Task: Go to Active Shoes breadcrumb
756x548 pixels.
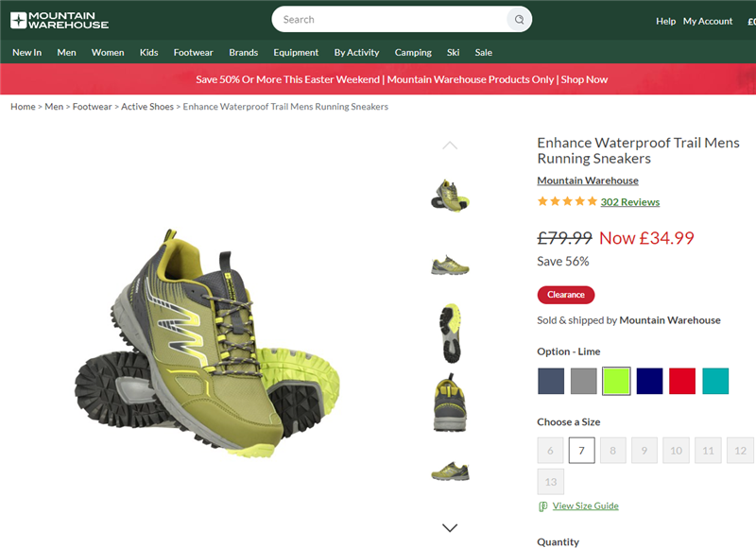Action: (147, 107)
